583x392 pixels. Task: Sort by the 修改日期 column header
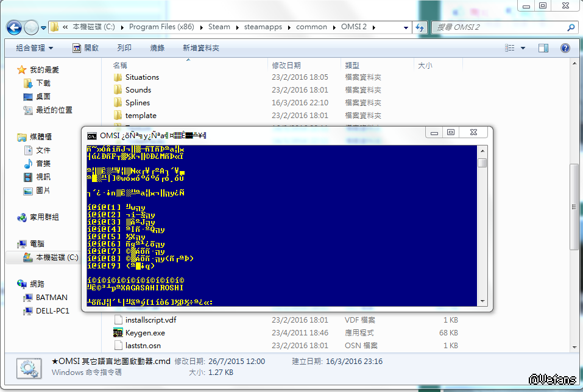coord(286,65)
